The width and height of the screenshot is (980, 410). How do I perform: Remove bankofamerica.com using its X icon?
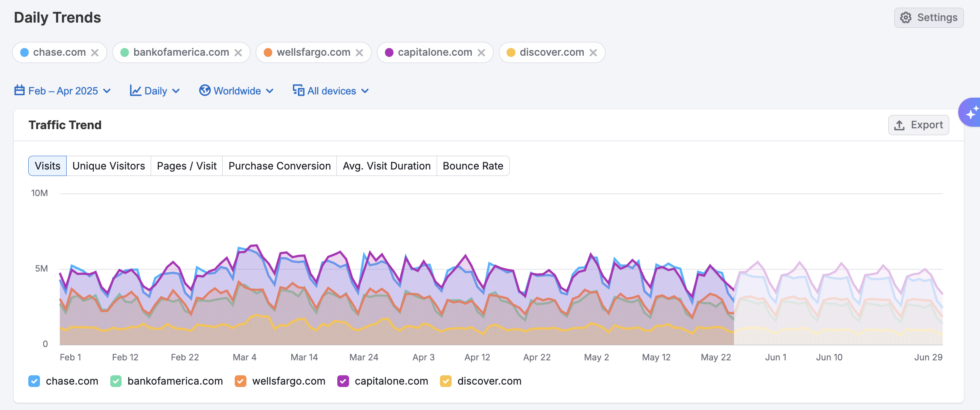238,53
